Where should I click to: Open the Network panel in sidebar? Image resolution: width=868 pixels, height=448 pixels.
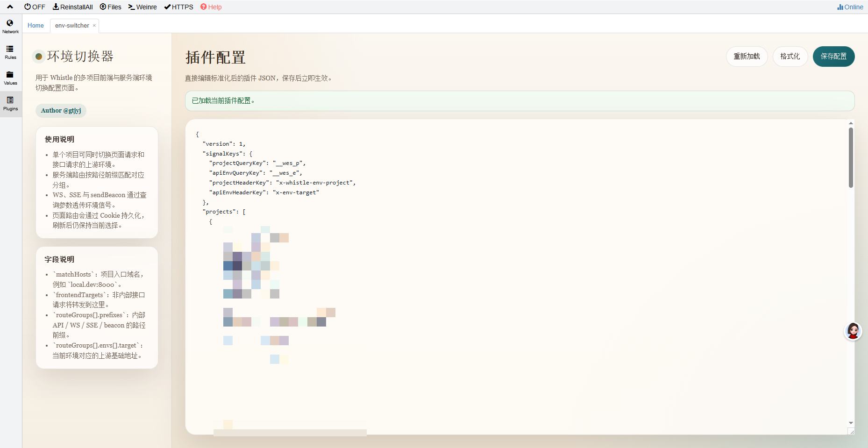(x=10, y=27)
